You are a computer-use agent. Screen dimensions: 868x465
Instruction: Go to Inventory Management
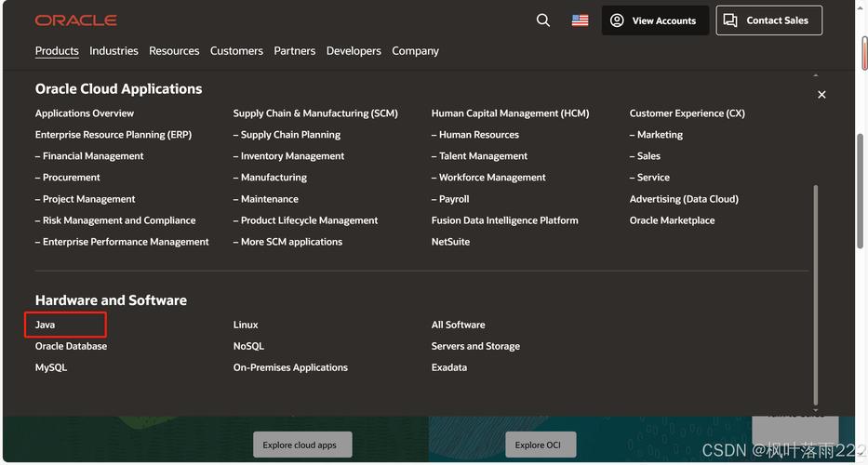pyautogui.click(x=288, y=156)
